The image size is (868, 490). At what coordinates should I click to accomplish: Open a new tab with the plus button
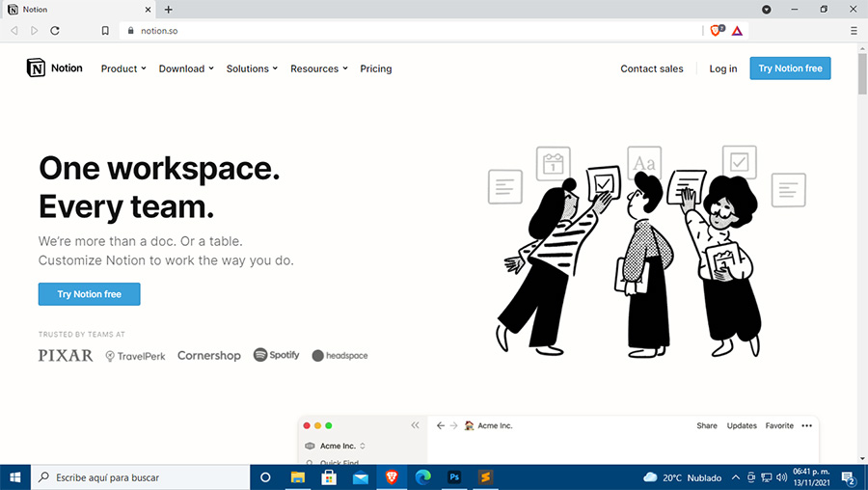pos(169,10)
